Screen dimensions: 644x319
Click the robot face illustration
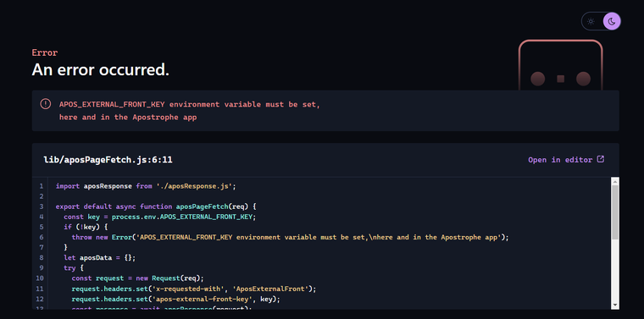click(x=561, y=65)
